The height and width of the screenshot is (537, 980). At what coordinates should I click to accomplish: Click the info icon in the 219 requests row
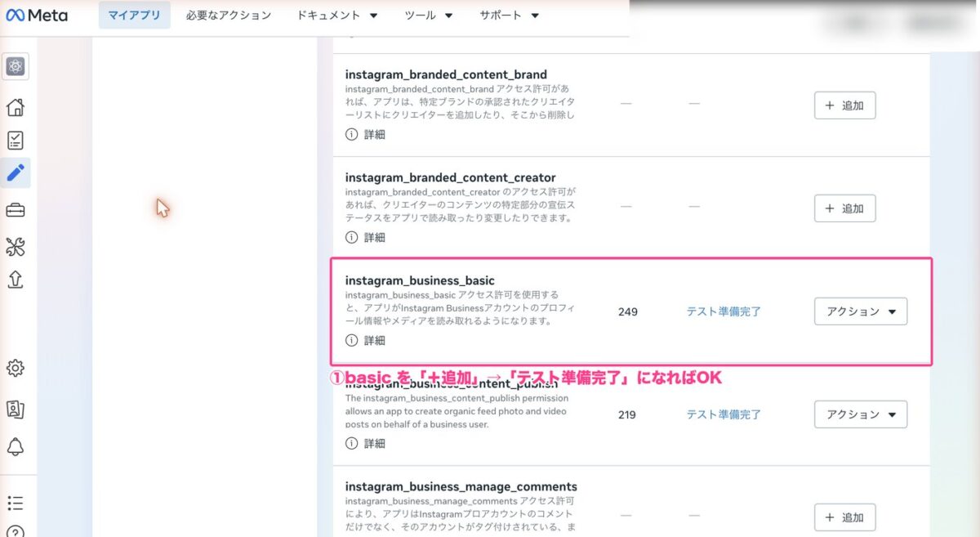(352, 443)
